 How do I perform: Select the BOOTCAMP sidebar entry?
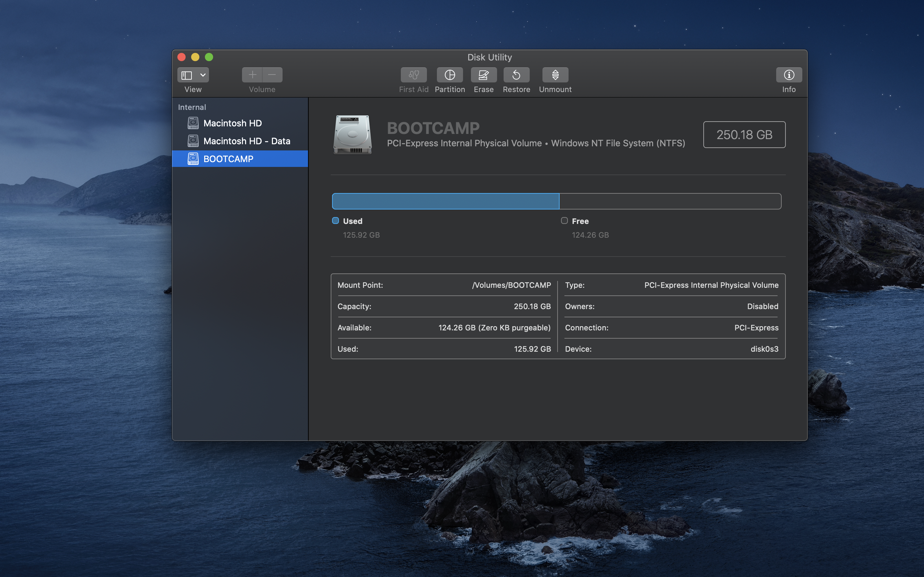pos(228,159)
